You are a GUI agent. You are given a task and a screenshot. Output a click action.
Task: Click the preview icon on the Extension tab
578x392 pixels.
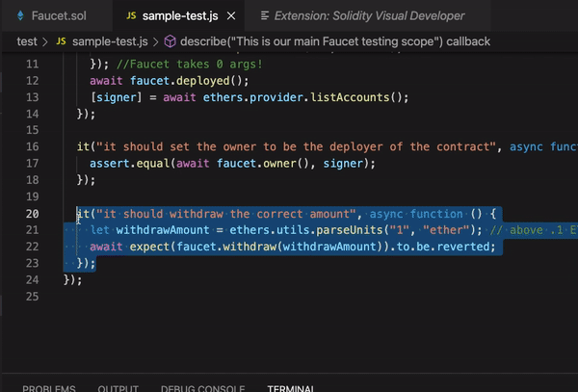(265, 15)
